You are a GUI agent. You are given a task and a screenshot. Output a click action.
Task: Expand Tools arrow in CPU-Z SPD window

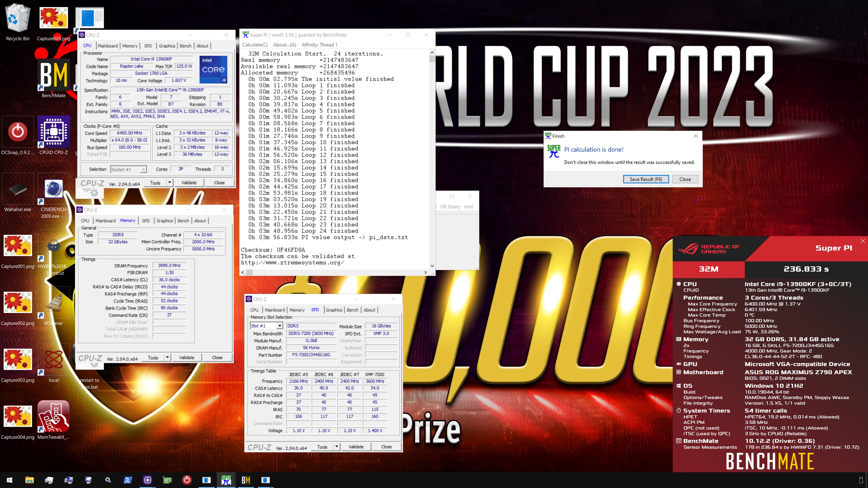(336, 447)
